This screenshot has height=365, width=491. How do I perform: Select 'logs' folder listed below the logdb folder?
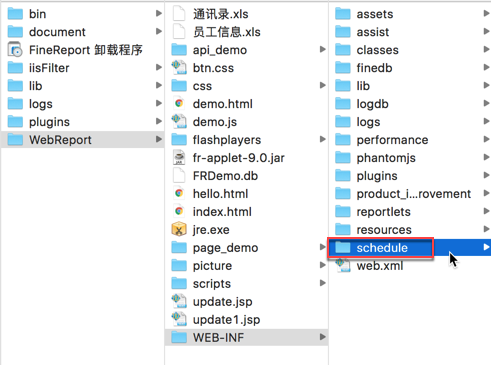click(368, 122)
